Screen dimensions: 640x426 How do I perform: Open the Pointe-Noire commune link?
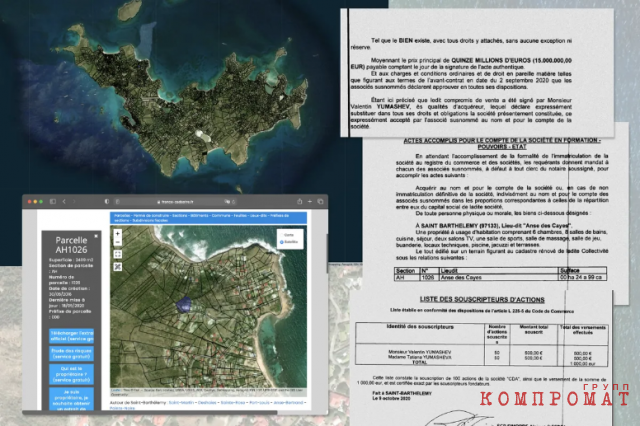pyautogui.click(x=122, y=408)
